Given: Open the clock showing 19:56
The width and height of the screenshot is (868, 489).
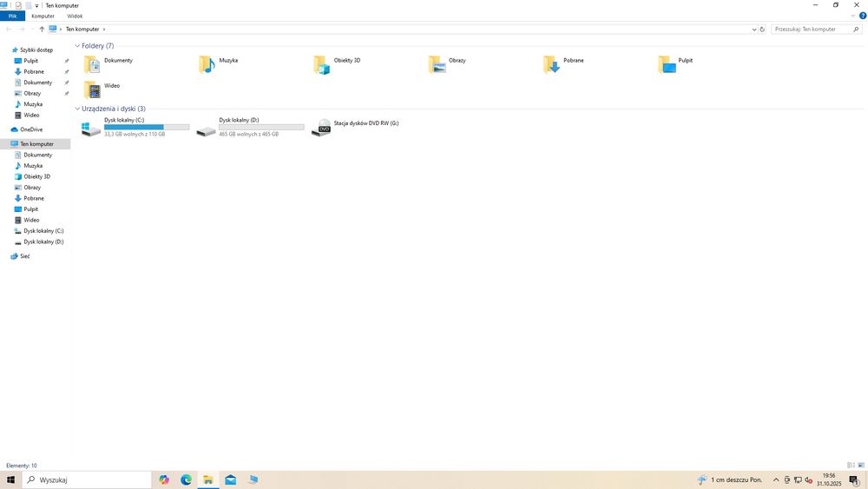Looking at the screenshot, I should 829,479.
